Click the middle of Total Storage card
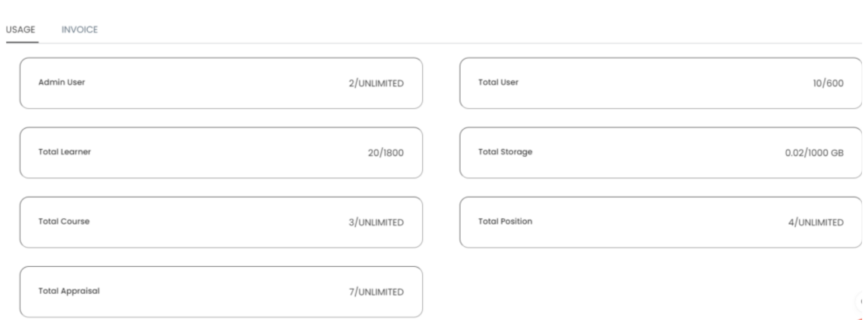The width and height of the screenshot is (868, 320). [660, 153]
